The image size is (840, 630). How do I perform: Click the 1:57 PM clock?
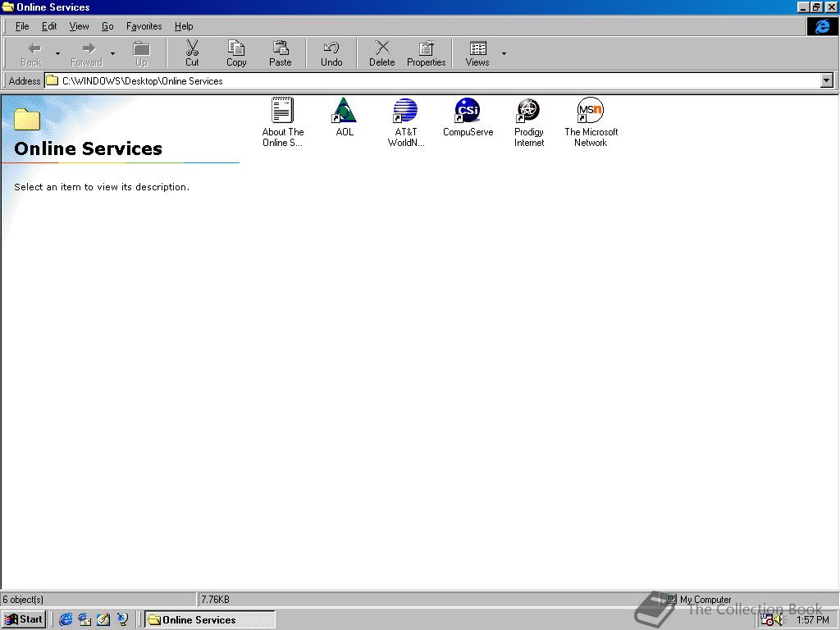click(812, 620)
